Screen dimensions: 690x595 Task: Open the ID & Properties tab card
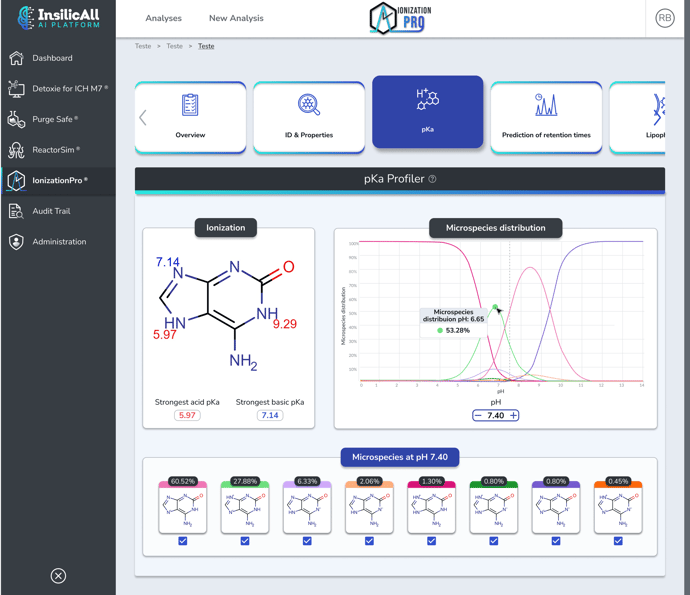[309, 118]
